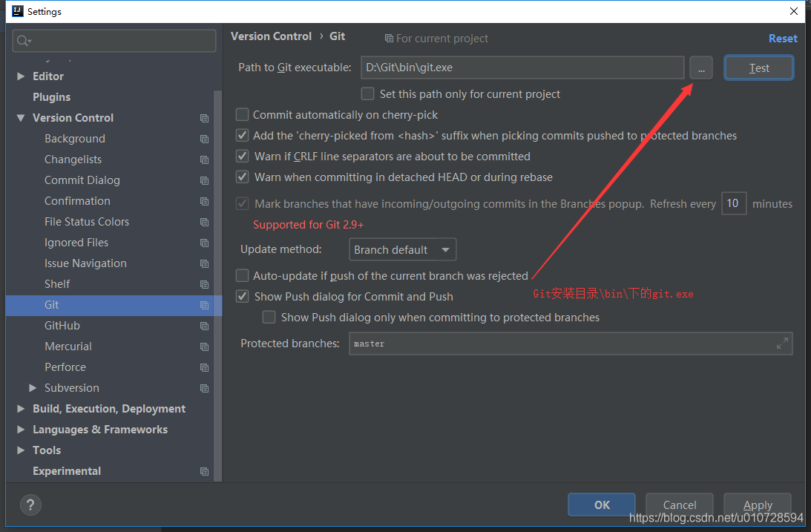Click the IntelliJ logo in the title bar
The image size is (811, 532).
click(x=18, y=11)
